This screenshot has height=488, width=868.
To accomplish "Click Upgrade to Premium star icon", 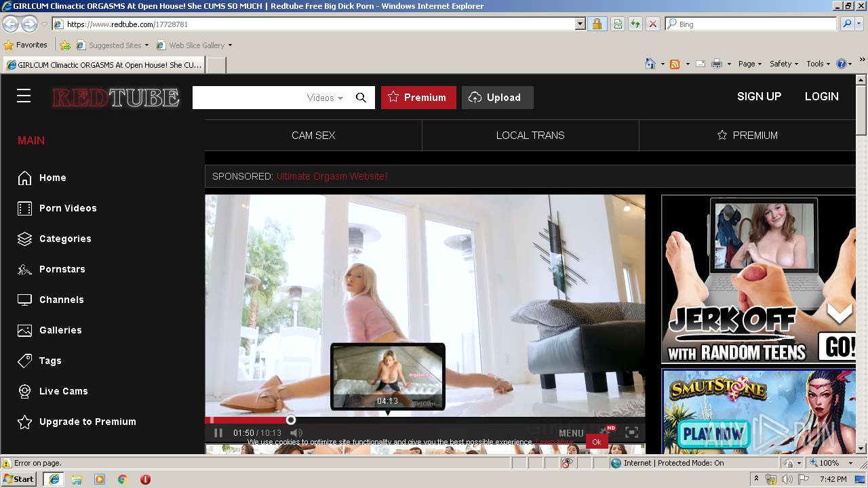I will coord(25,422).
